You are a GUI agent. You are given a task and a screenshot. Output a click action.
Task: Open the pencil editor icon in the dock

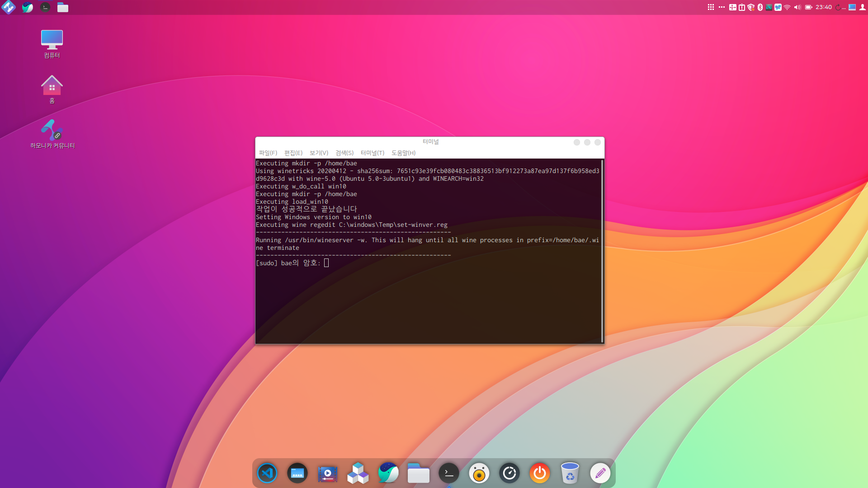(x=600, y=473)
